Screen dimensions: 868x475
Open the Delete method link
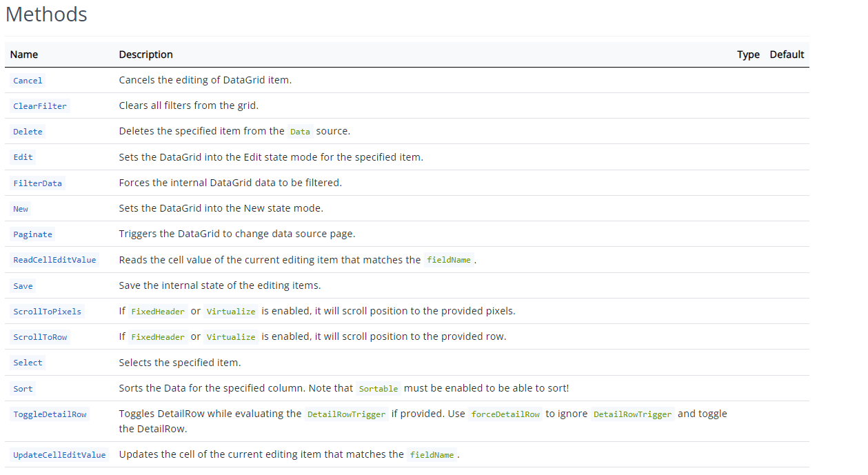28,131
